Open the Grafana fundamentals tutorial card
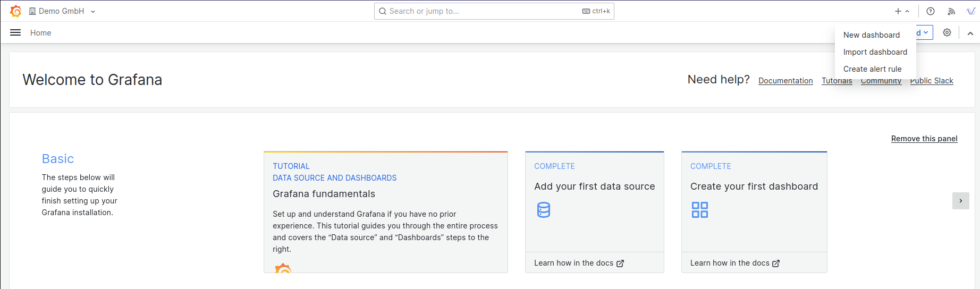 [x=385, y=212]
